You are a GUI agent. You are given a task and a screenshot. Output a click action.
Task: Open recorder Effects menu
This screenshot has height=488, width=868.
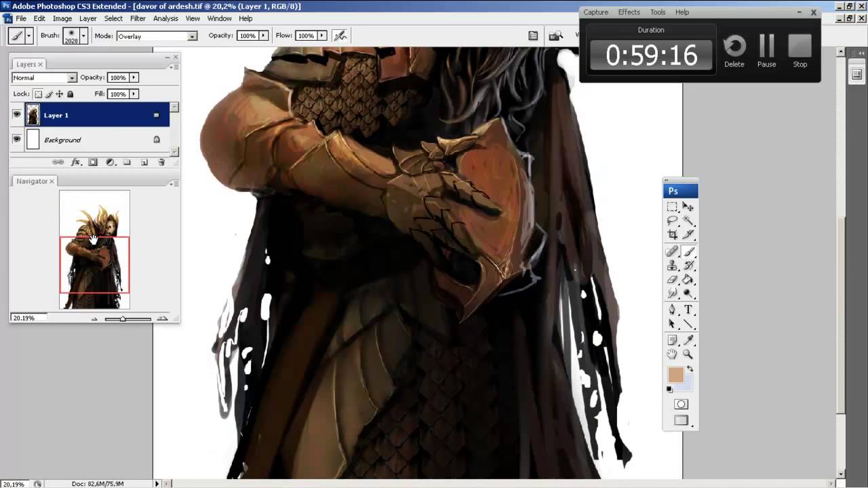point(629,12)
